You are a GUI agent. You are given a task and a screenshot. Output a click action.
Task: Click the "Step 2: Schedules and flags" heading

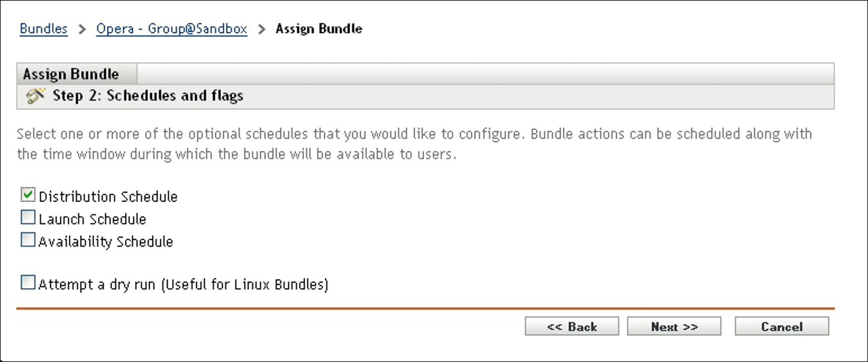click(x=148, y=96)
